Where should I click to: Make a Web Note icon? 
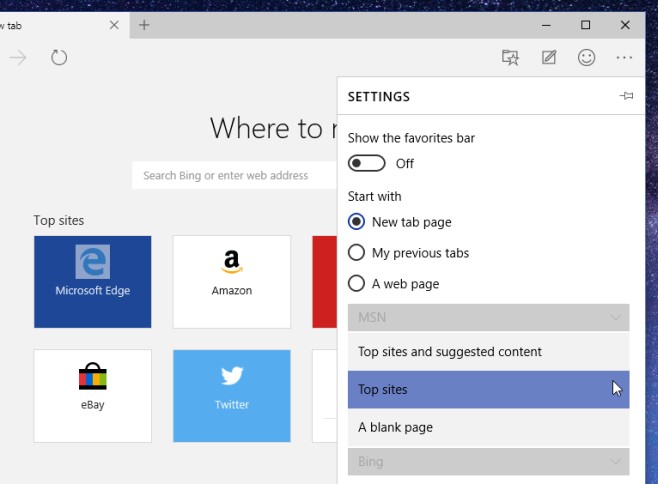click(x=548, y=58)
